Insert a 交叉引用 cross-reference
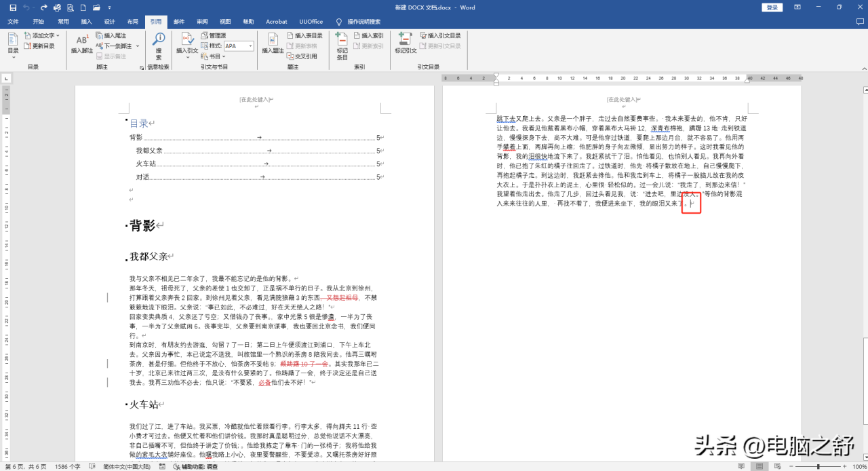This screenshot has width=868, height=471. (x=302, y=56)
